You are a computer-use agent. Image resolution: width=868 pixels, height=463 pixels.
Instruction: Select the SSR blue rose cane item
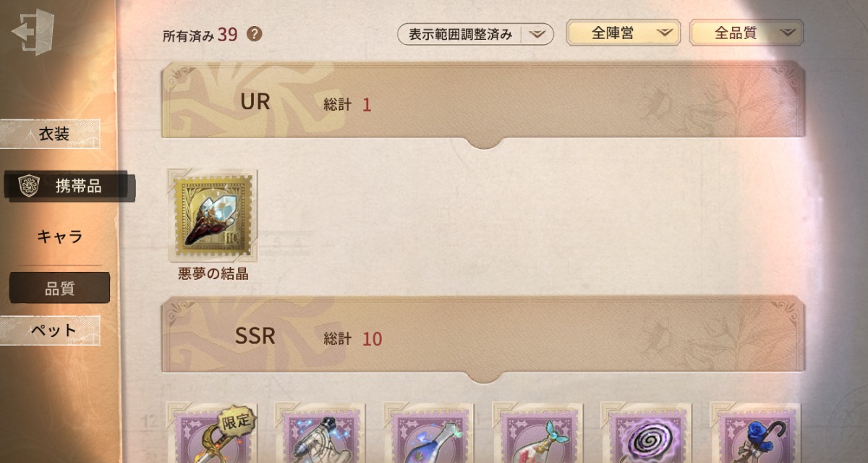point(755,433)
